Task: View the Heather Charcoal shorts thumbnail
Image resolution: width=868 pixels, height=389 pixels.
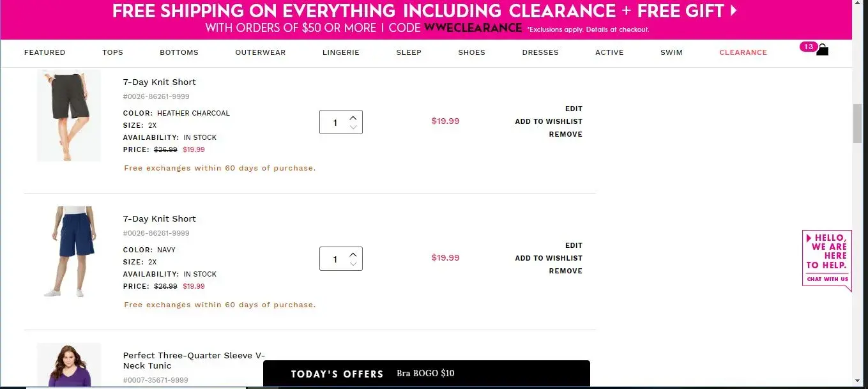Action: [69, 115]
